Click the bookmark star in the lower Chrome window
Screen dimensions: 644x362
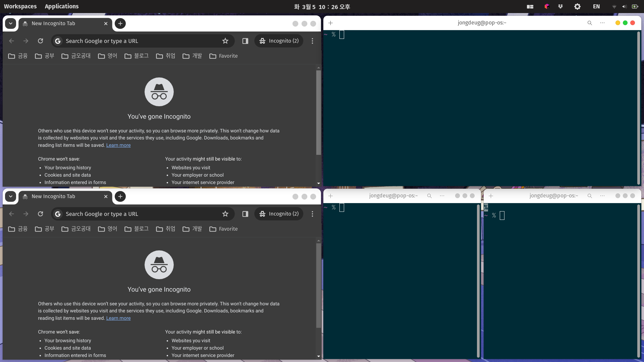coord(225,214)
